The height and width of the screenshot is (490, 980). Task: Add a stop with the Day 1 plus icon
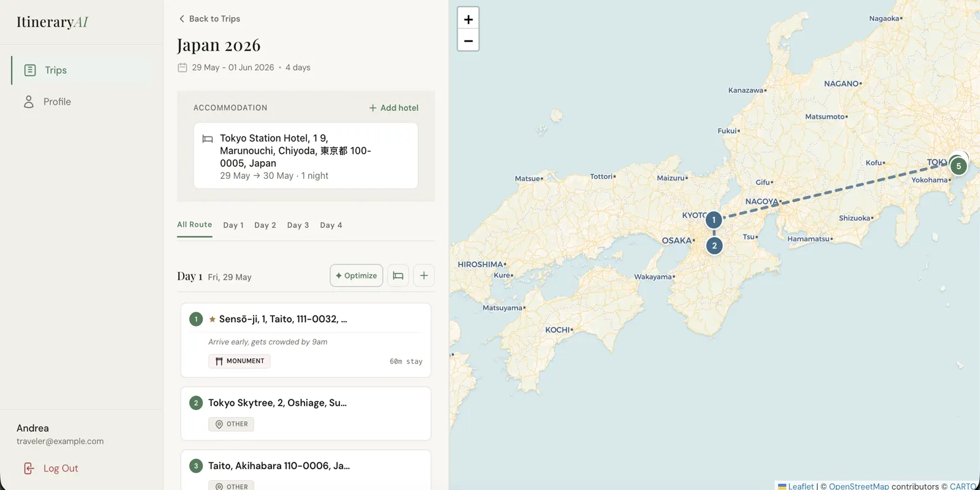click(424, 276)
